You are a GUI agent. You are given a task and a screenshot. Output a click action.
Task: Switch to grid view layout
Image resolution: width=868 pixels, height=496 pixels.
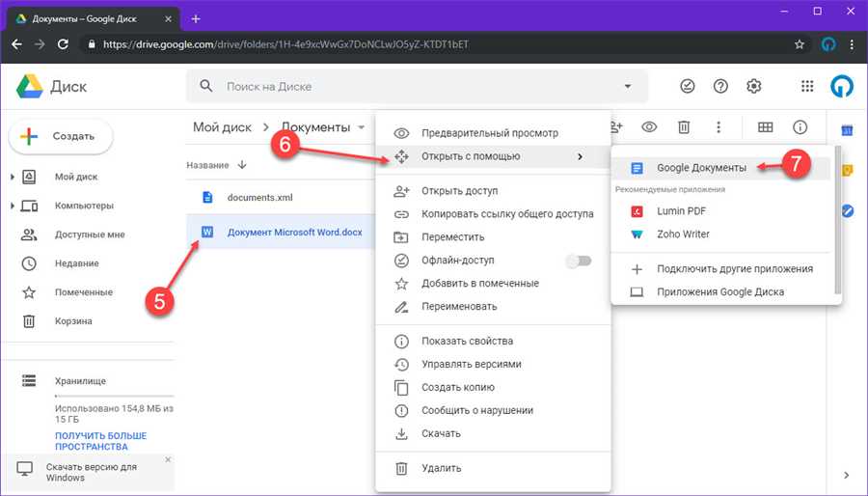(765, 127)
